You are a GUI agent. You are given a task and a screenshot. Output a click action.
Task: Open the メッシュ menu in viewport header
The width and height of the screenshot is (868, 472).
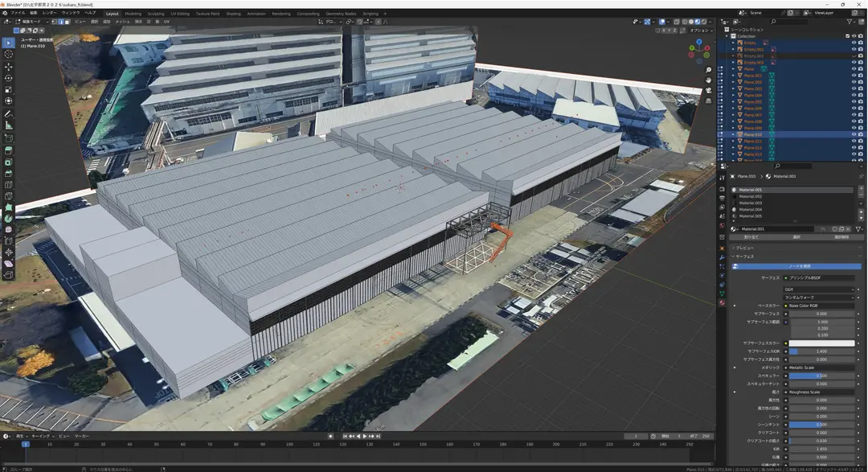tap(122, 22)
